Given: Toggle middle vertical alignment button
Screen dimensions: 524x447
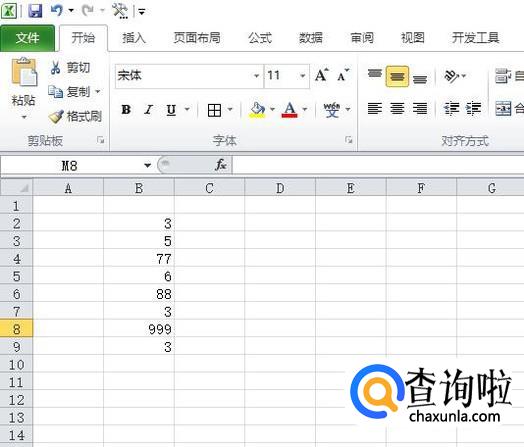Looking at the screenshot, I should click(x=397, y=77).
